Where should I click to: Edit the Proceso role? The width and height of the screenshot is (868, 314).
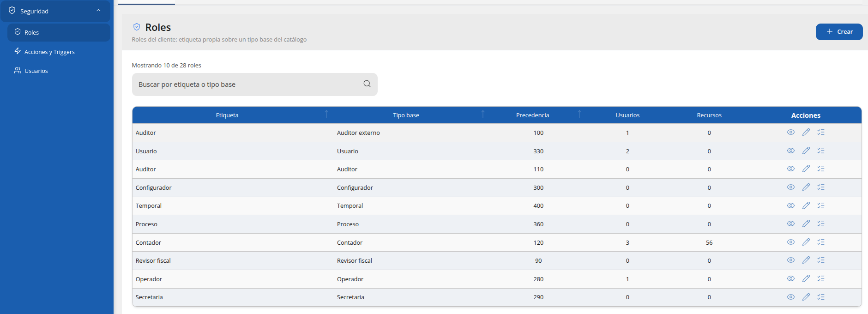[806, 224]
